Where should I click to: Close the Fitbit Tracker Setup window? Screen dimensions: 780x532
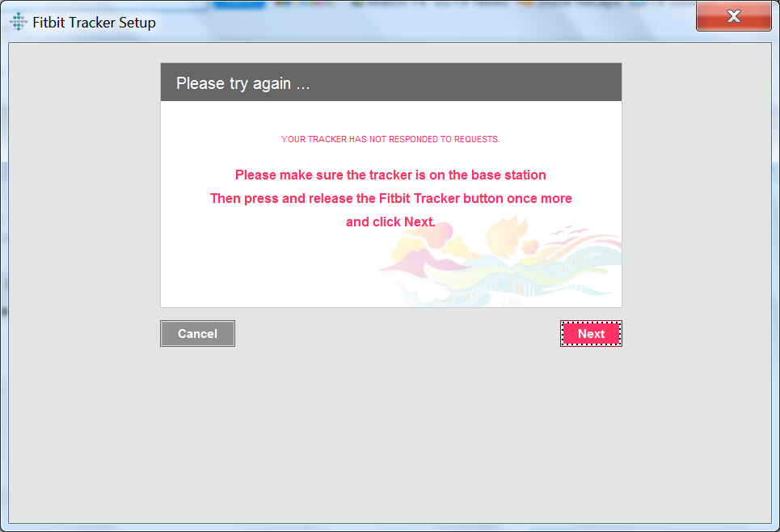[x=734, y=16]
